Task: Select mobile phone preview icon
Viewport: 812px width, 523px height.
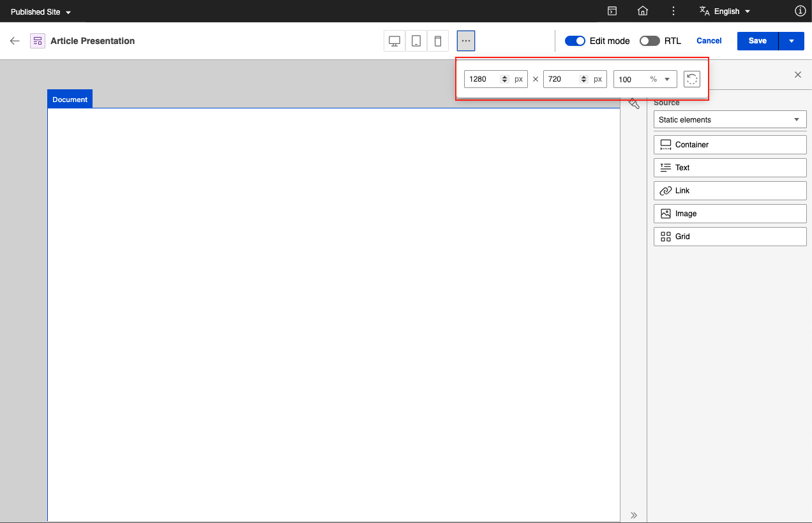Action: click(438, 41)
